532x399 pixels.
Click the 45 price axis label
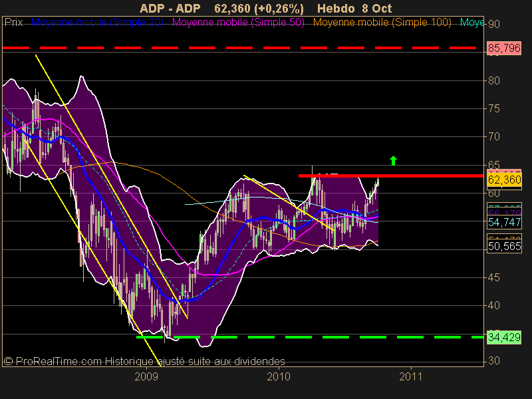pyautogui.click(x=494, y=278)
